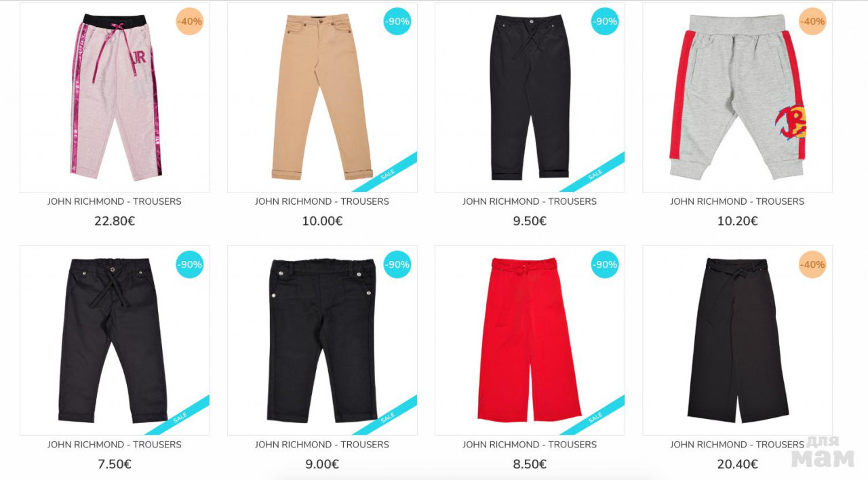The image size is (868, 480).
Task: Select the 9.50€ price of black trousers
Action: tap(530, 221)
